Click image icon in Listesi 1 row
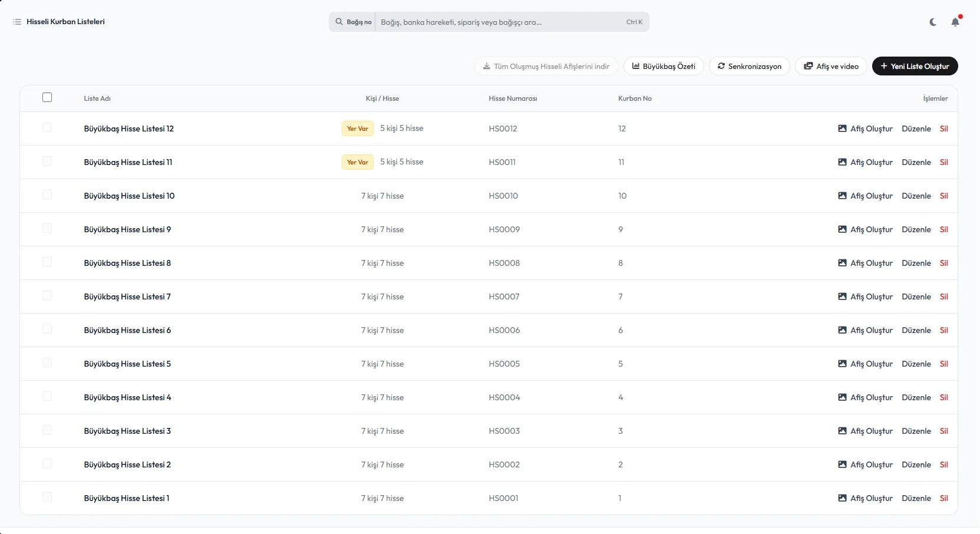The width and height of the screenshot is (980, 534). click(843, 498)
